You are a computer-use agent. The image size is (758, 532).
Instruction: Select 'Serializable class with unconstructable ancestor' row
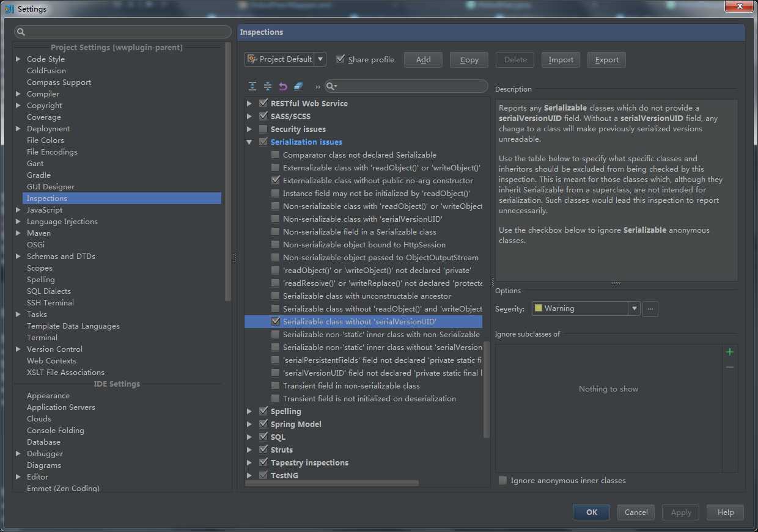point(367,296)
